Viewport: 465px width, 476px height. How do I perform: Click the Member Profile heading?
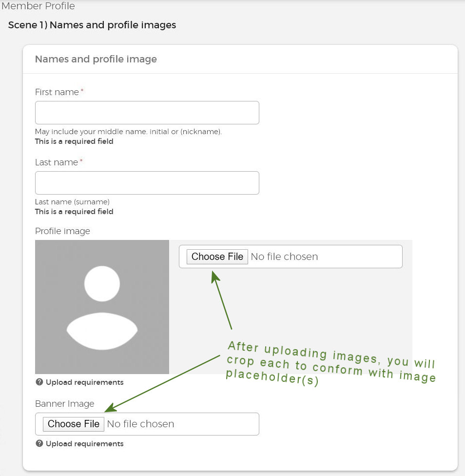click(38, 6)
